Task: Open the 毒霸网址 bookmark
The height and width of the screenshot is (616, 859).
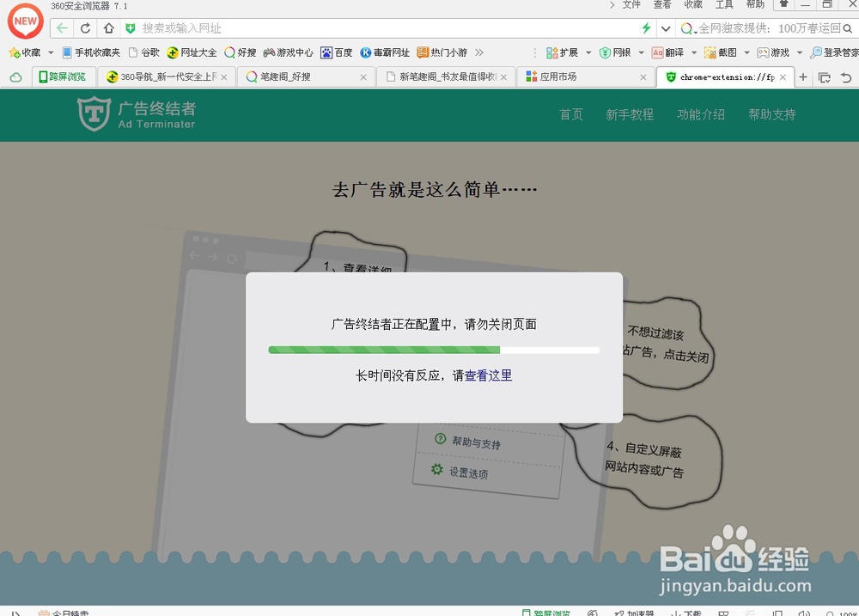Action: (x=385, y=52)
